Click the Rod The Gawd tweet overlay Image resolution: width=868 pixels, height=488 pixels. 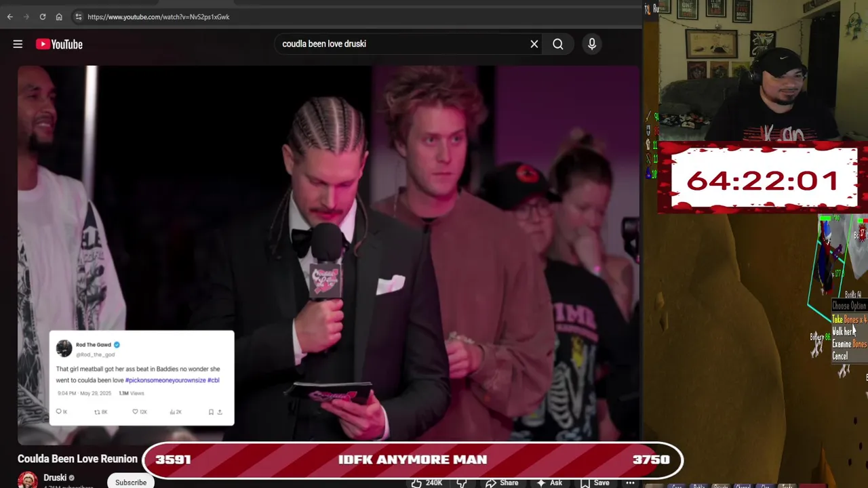[x=142, y=378]
